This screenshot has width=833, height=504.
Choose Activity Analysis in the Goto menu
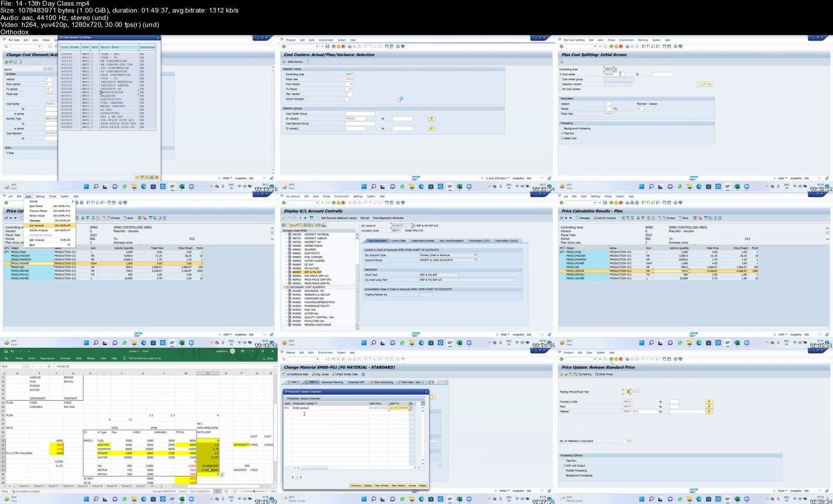pyautogui.click(x=49, y=230)
